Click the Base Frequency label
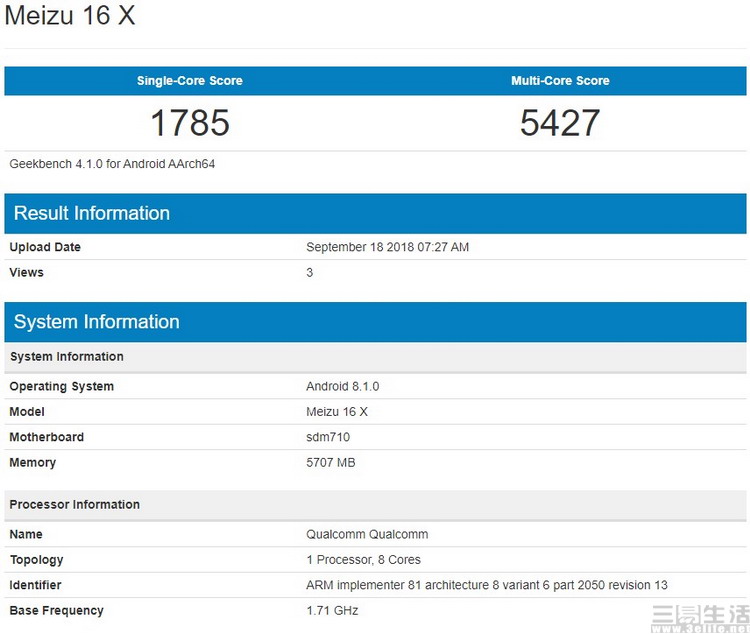Viewport: 750px width, 634px height. pyautogui.click(x=56, y=611)
